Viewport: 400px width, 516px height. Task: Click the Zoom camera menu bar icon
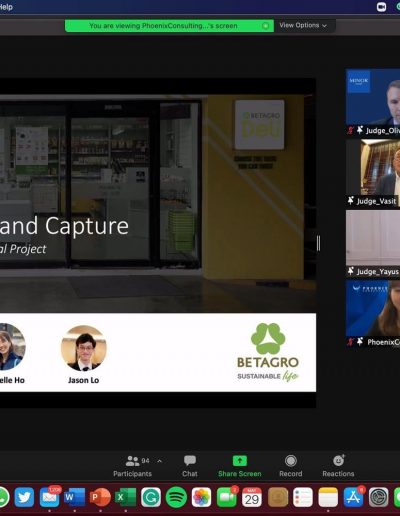(x=381, y=7)
